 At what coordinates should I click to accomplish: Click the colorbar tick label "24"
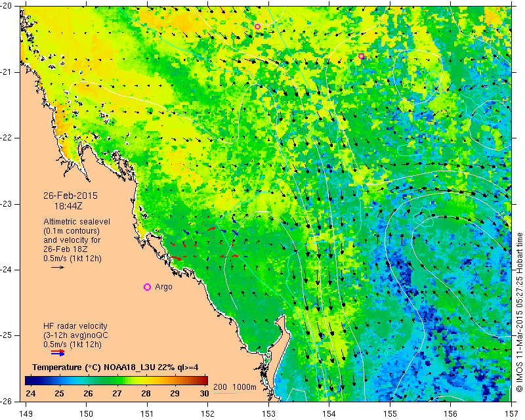pyautogui.click(x=30, y=393)
